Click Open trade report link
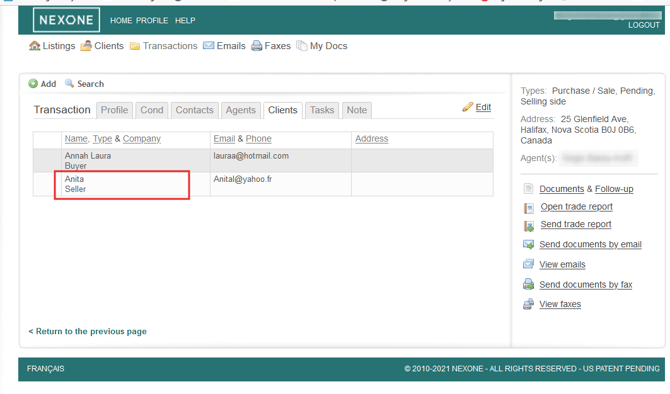Viewport: 670px width, 394px height. pyautogui.click(x=576, y=207)
